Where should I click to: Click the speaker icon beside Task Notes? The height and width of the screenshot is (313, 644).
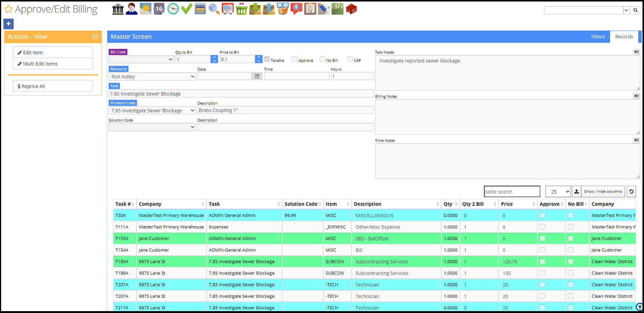pyautogui.click(x=636, y=52)
